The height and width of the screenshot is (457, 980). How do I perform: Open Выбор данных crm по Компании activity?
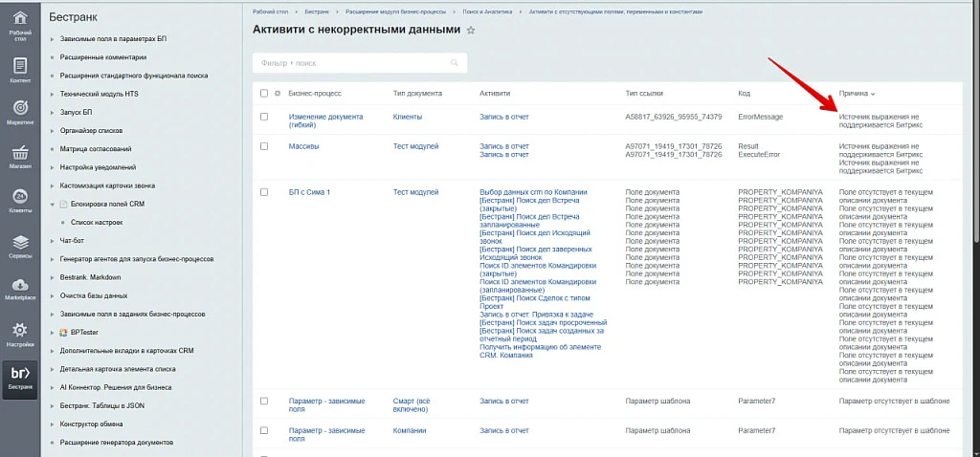pyautogui.click(x=533, y=192)
